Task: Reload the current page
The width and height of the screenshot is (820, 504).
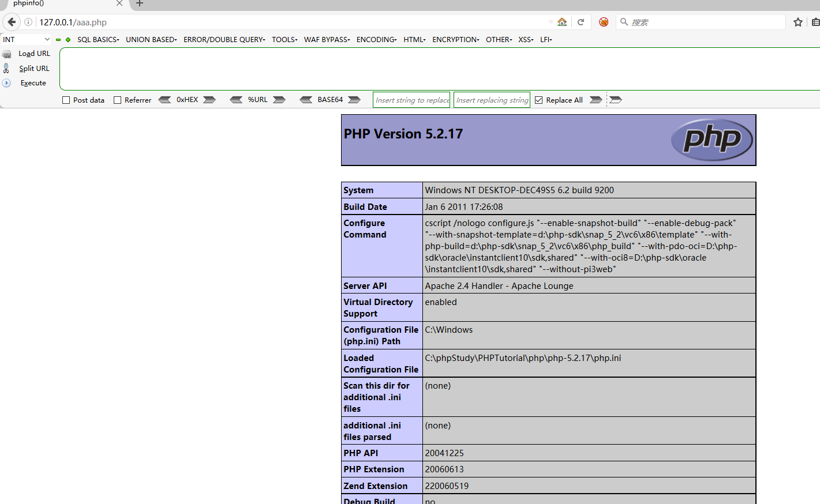Action: pyautogui.click(x=581, y=22)
